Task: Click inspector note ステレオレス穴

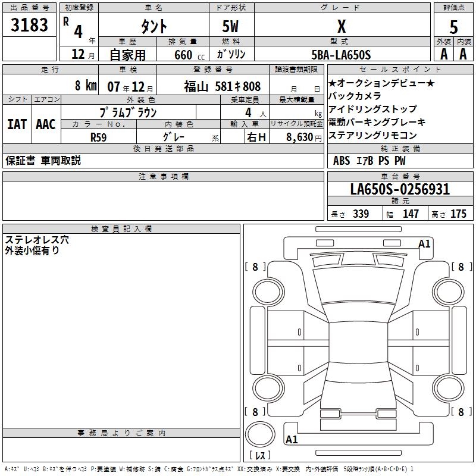Action: 37,240
